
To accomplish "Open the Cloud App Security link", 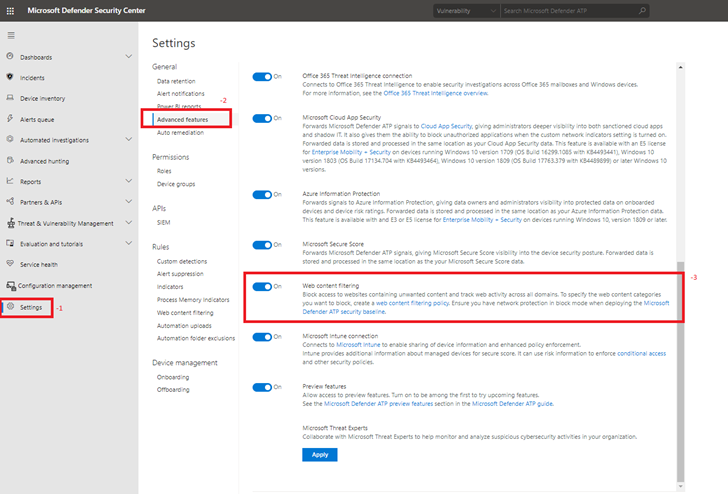I will (446, 126).
